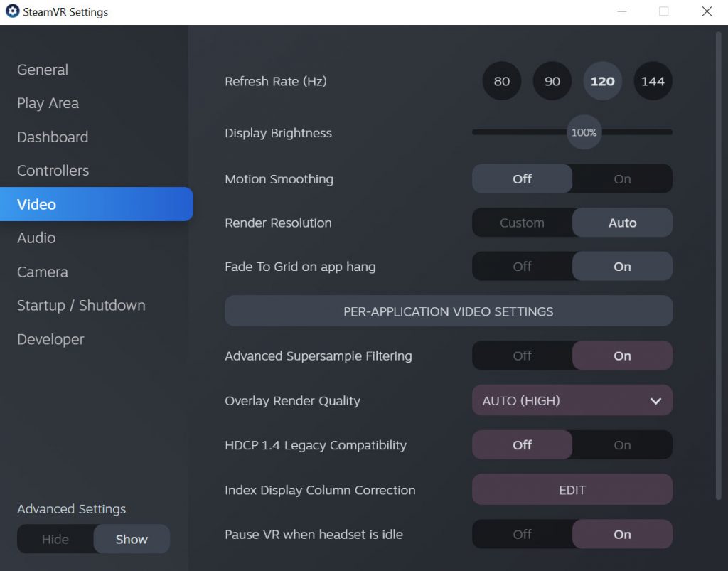Disable Fade To Grid on app hang

point(522,267)
